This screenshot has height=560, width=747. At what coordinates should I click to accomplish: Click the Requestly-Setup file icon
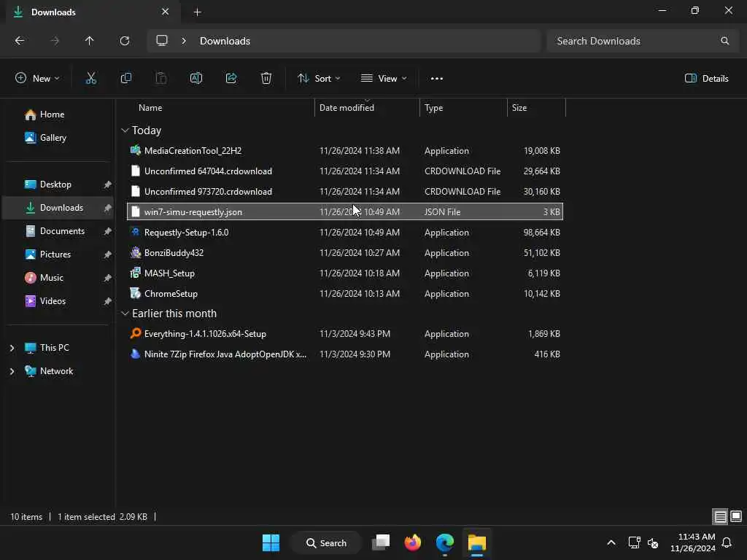pos(135,232)
